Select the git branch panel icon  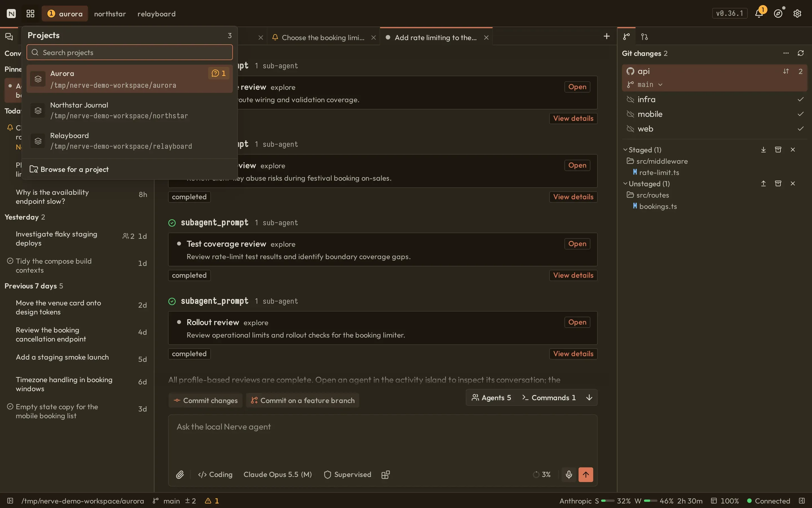[626, 36]
